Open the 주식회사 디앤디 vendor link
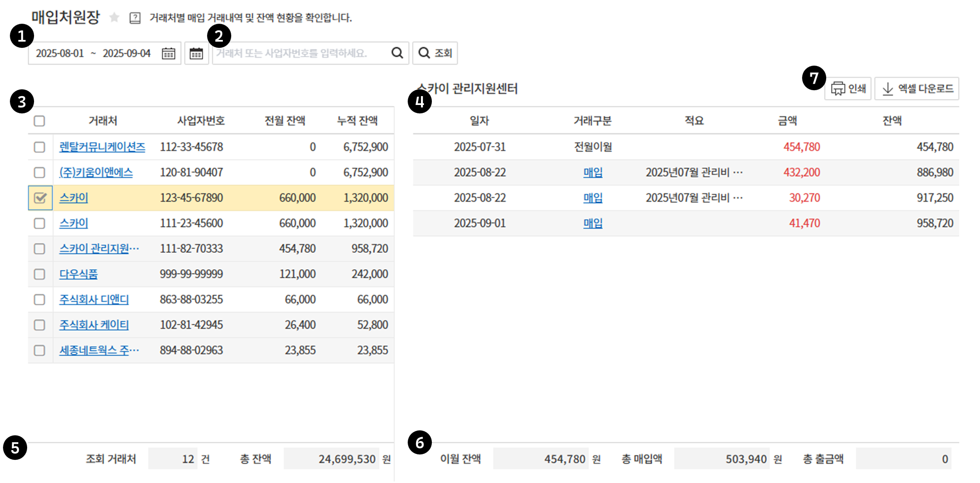Image resolution: width=980 pixels, height=483 pixels. point(94,299)
